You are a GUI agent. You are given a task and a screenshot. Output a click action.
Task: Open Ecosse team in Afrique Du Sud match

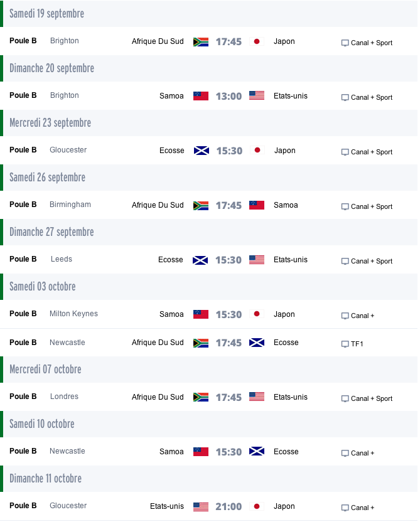(286, 342)
